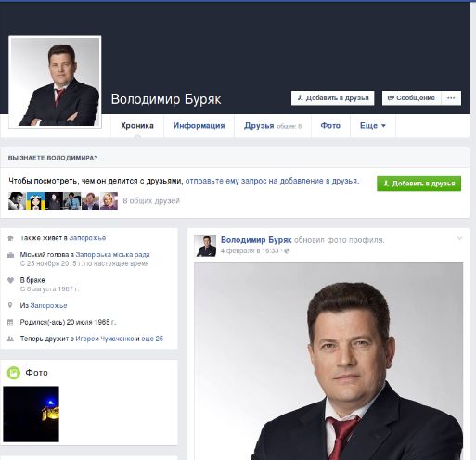
Task: Open the Запорожье link in Из row
Action: pyautogui.click(x=48, y=305)
